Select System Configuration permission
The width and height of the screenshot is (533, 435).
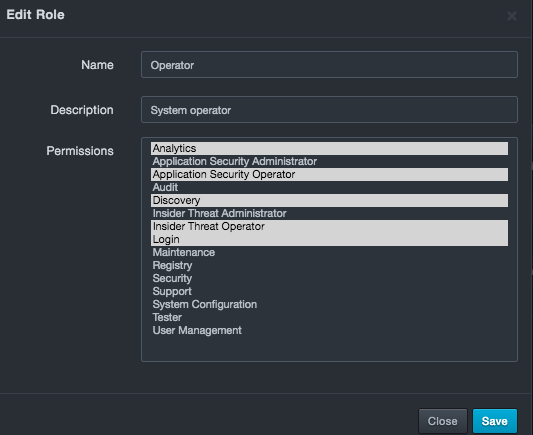click(329, 304)
